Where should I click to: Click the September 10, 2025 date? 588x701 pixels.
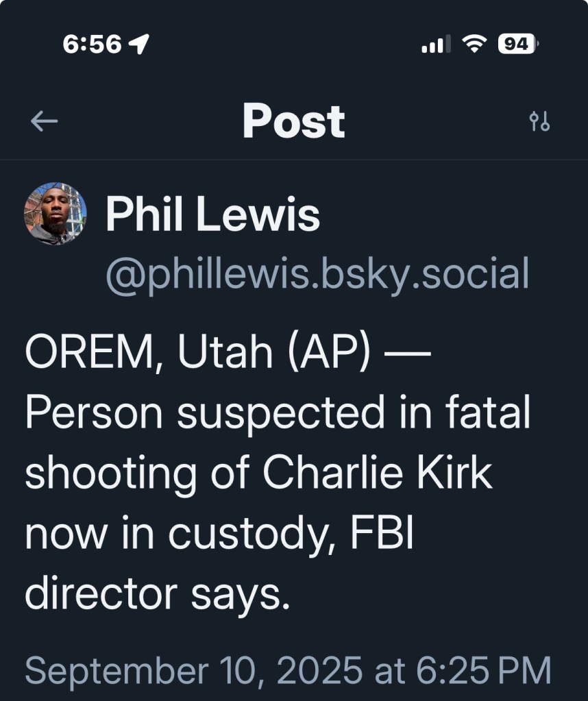(193, 669)
